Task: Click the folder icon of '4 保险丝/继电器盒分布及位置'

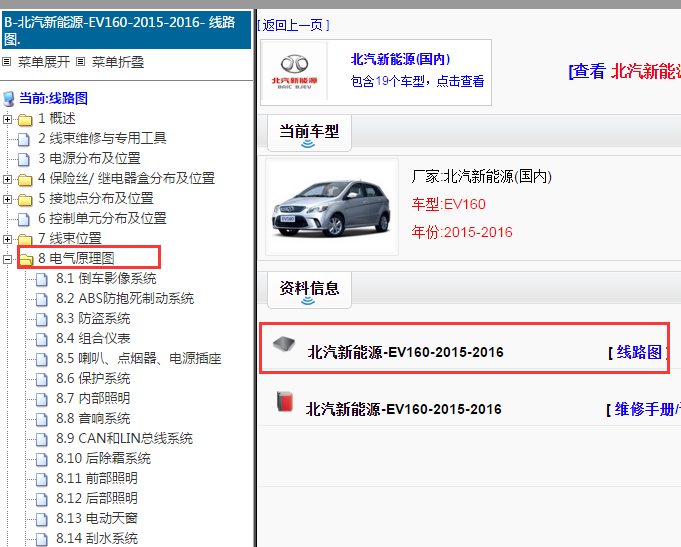Action: pyautogui.click(x=25, y=179)
